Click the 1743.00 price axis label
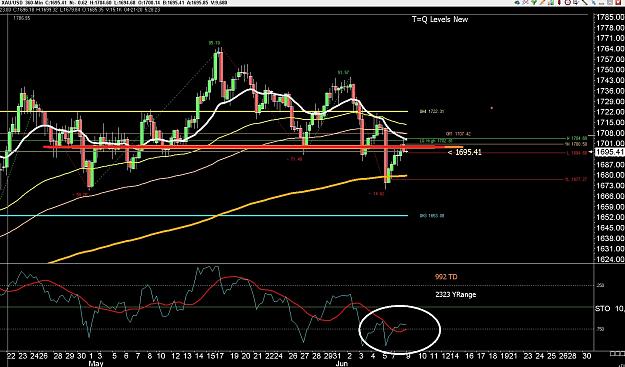This screenshot has height=367, width=625. (x=609, y=80)
